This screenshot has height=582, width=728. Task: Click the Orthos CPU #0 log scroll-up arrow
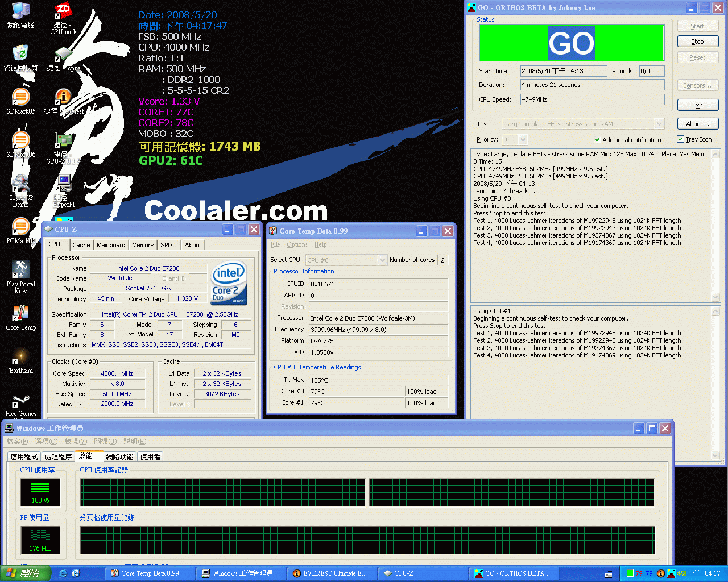[x=715, y=154]
